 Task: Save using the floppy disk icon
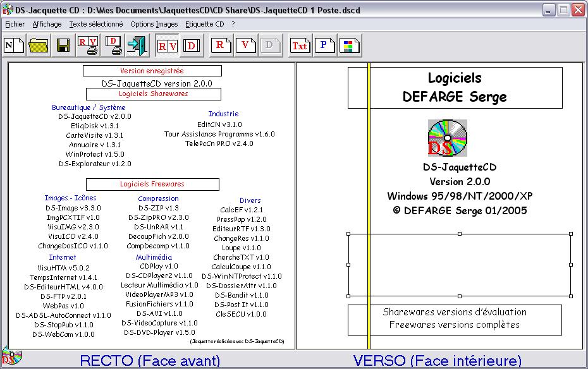click(63, 45)
